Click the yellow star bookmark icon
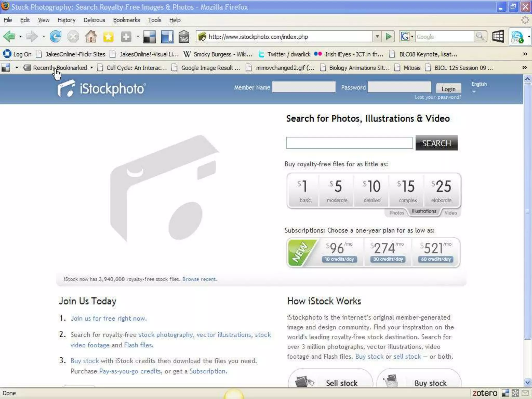The height and width of the screenshot is (399, 532). coord(108,37)
